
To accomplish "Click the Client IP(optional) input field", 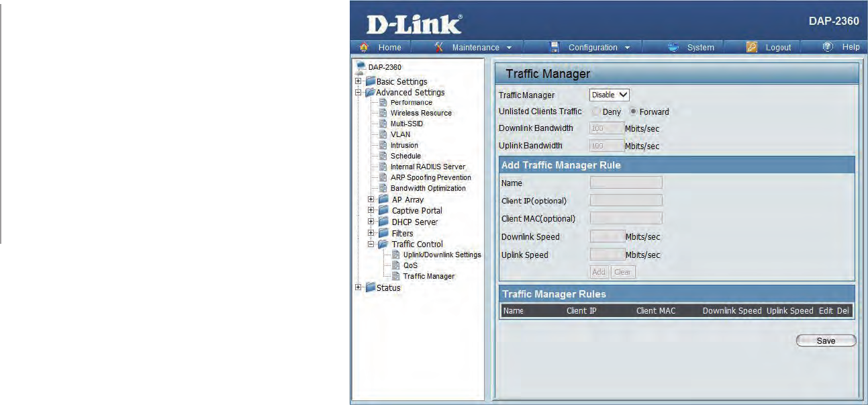I will [626, 200].
